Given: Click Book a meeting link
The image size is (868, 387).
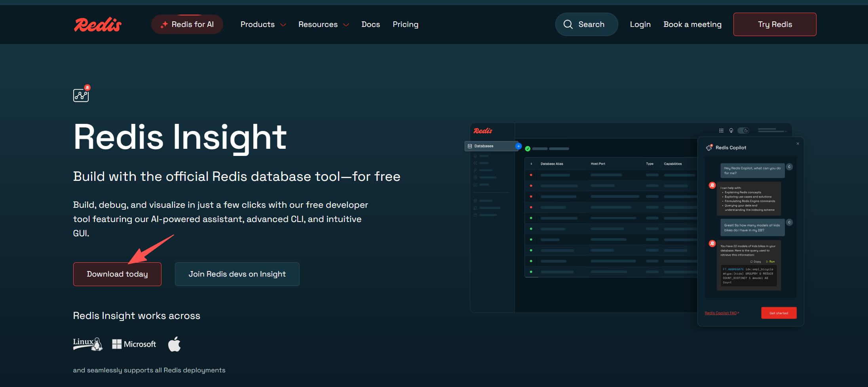Looking at the screenshot, I should (x=692, y=25).
